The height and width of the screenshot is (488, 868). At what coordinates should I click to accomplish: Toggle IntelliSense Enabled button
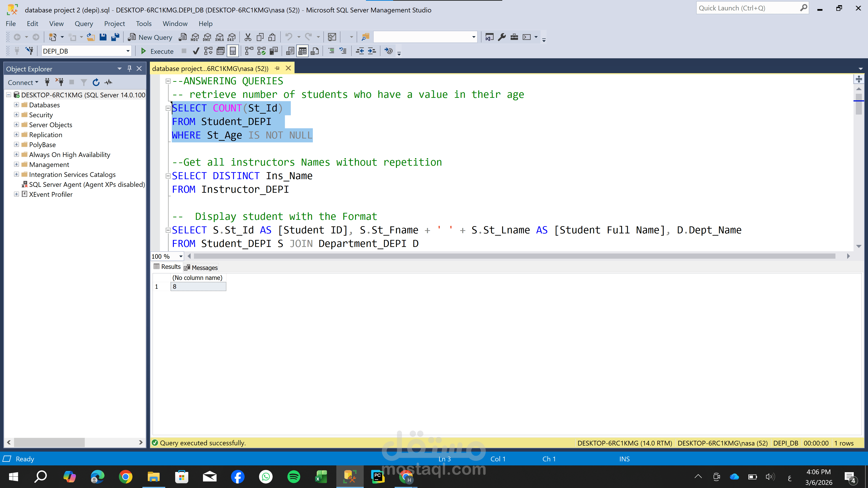(x=233, y=51)
